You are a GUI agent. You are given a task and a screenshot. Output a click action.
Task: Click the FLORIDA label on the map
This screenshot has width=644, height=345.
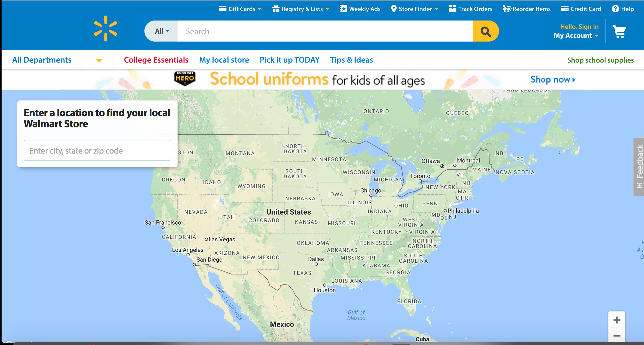coord(409,301)
